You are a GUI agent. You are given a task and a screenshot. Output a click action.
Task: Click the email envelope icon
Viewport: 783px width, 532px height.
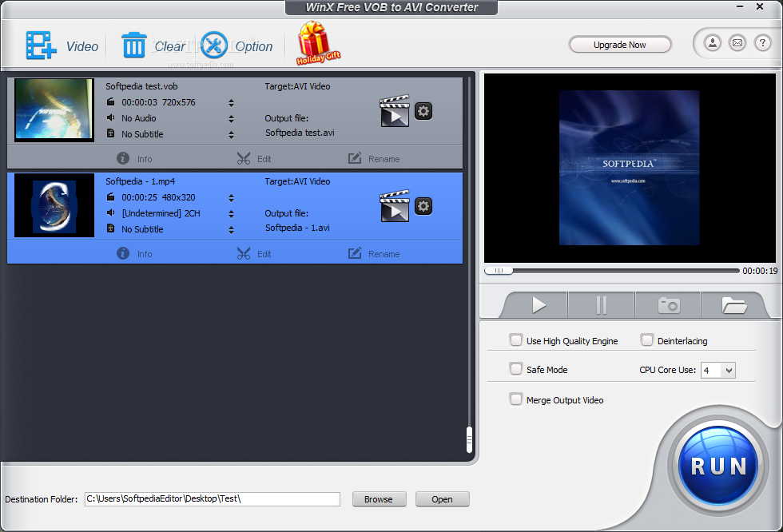click(x=737, y=43)
